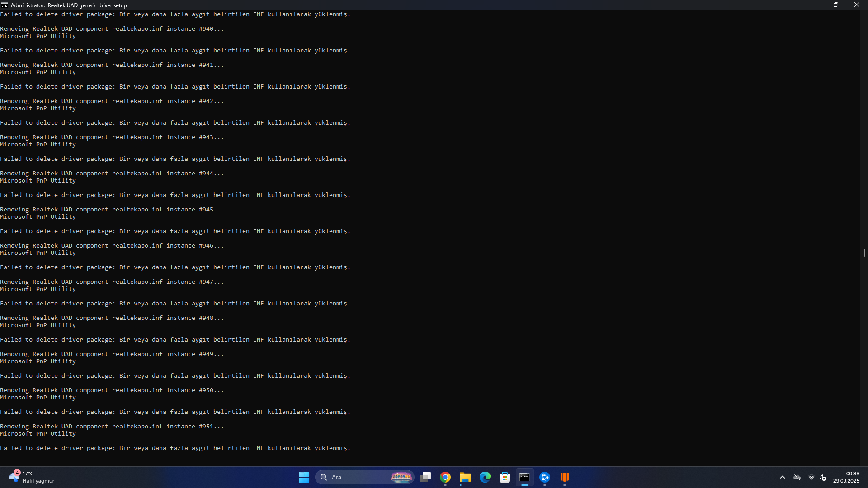This screenshot has height=488, width=868.
Task: Click 'Microsoft PnP Utility' under instance #951
Action: 38,433
